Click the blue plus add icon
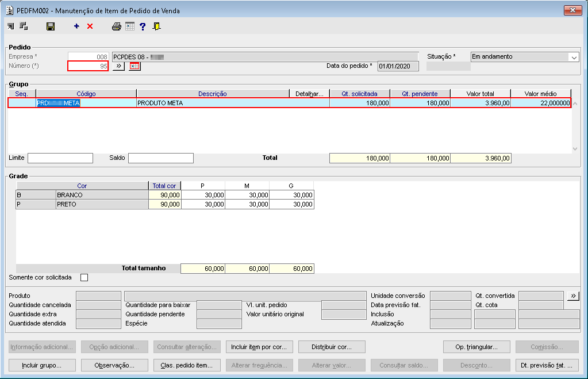The image size is (588, 379). click(x=76, y=26)
